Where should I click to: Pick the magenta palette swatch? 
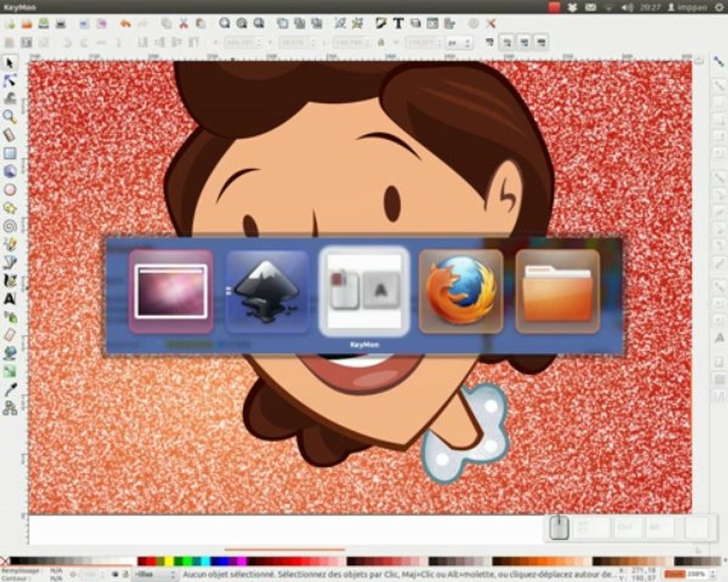pyautogui.click(x=241, y=562)
